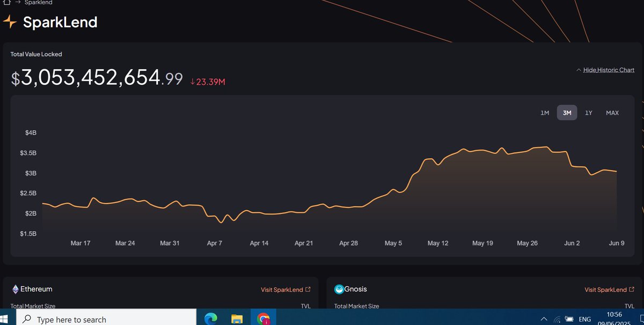
Task: Show hidden system tray icons
Action: 544,319
